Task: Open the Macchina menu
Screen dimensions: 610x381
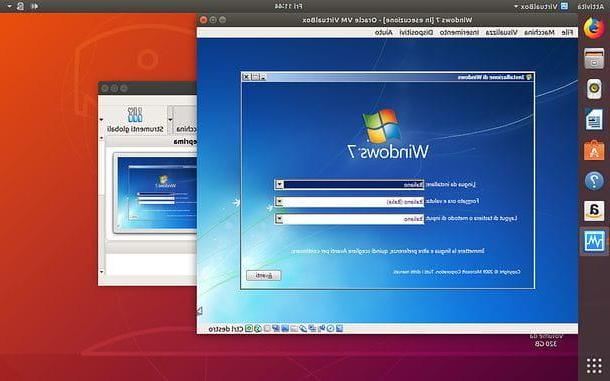Action: [539, 32]
